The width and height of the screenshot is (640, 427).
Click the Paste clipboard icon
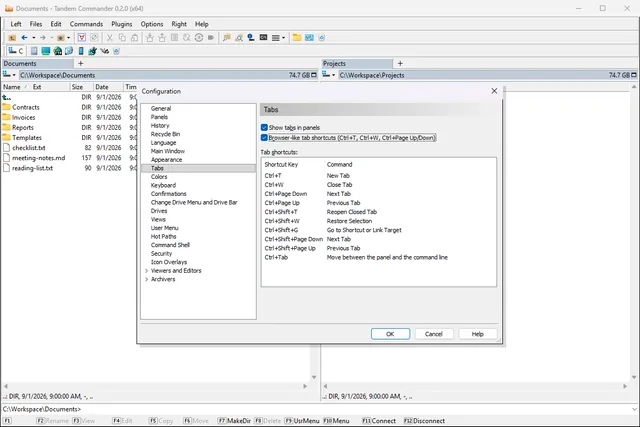point(134,38)
